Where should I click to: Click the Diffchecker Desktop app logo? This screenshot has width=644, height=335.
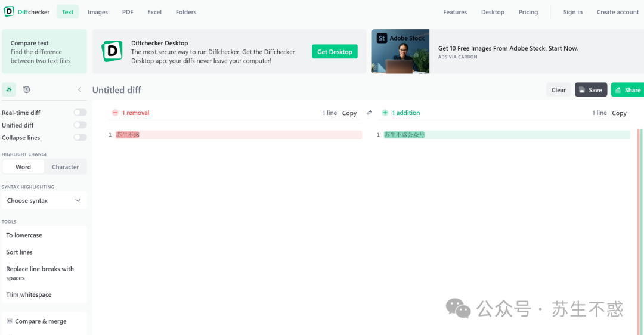pyautogui.click(x=112, y=51)
